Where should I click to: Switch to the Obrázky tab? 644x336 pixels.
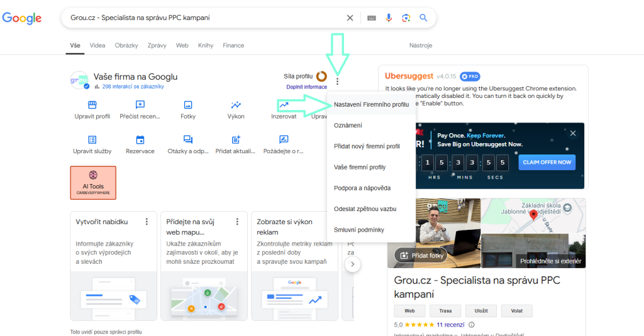pos(126,46)
